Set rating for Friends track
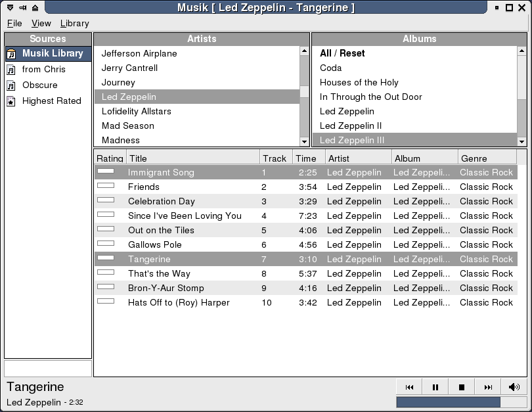 point(106,186)
